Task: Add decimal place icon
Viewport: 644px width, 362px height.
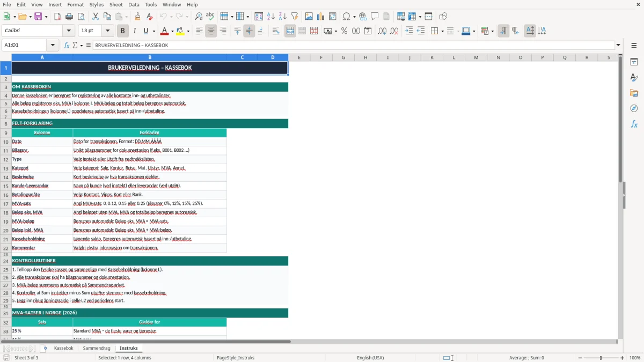Action: pyautogui.click(x=382, y=31)
